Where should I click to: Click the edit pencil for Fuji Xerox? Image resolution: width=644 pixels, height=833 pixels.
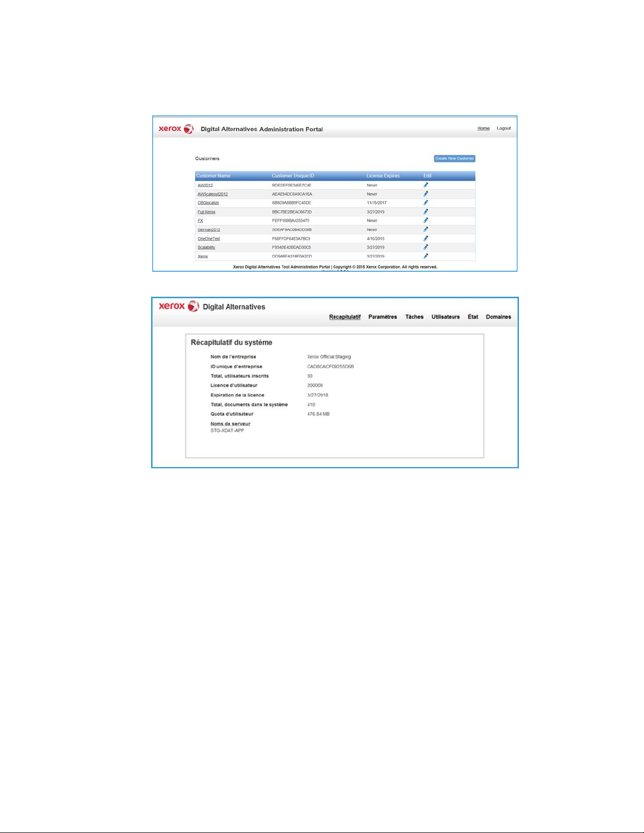coord(426,212)
